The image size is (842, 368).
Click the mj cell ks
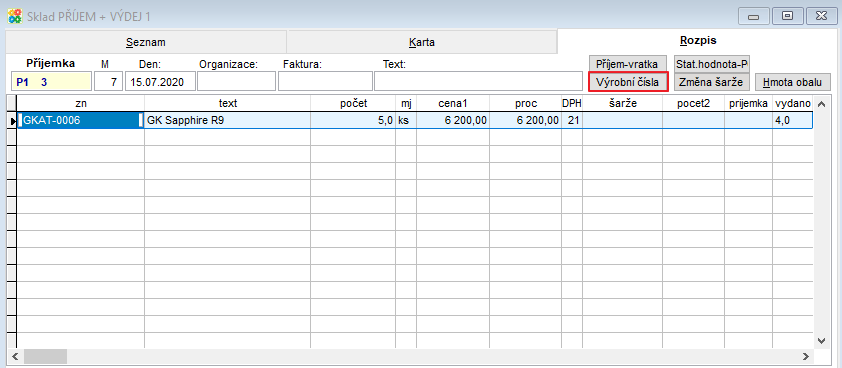(x=406, y=120)
